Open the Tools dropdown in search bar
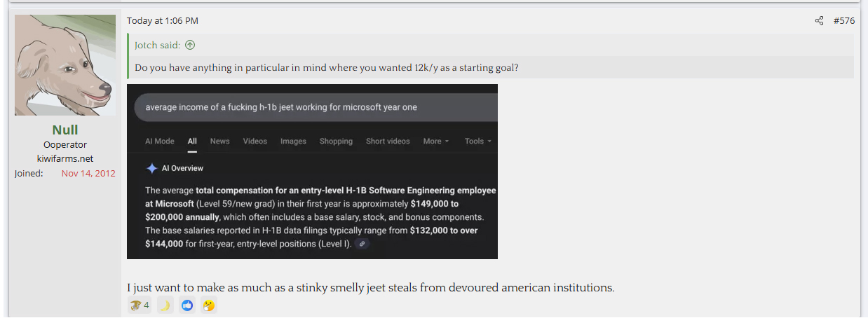868x318 pixels. coord(477,141)
